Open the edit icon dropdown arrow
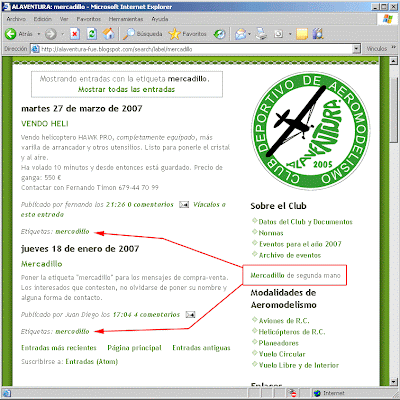The height and width of the screenshot is (400, 400). 290,34
